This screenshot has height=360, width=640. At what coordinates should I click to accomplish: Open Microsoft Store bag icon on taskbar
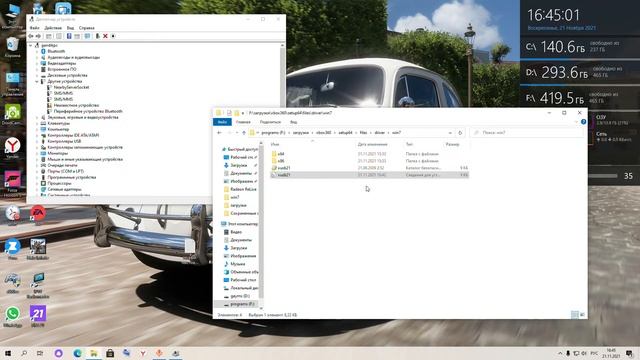110,353
